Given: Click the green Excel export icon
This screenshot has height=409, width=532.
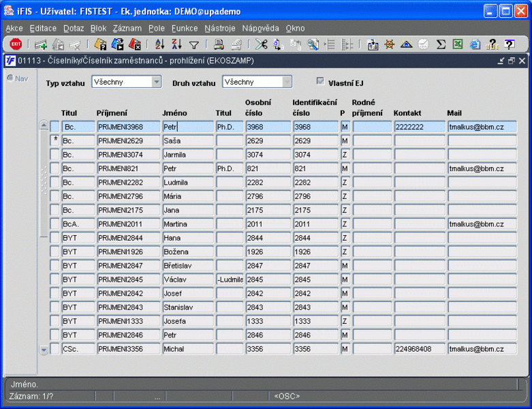Looking at the screenshot, I should coord(458,44).
